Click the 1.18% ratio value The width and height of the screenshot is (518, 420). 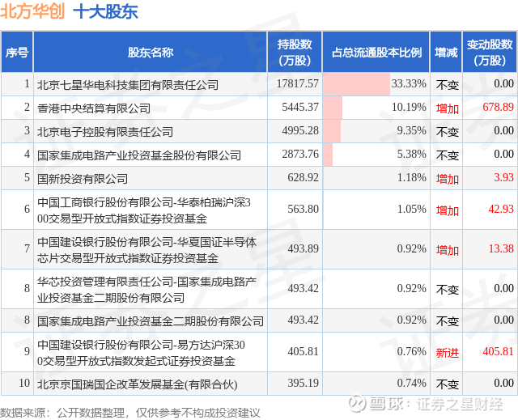(411, 177)
